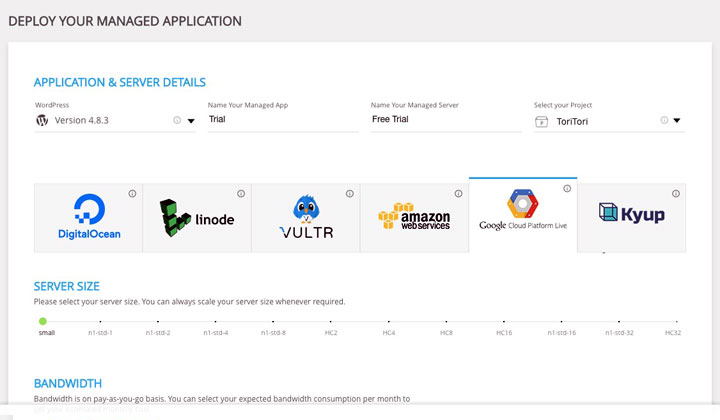
Task: Choose the Kyup provider card
Action: click(632, 218)
